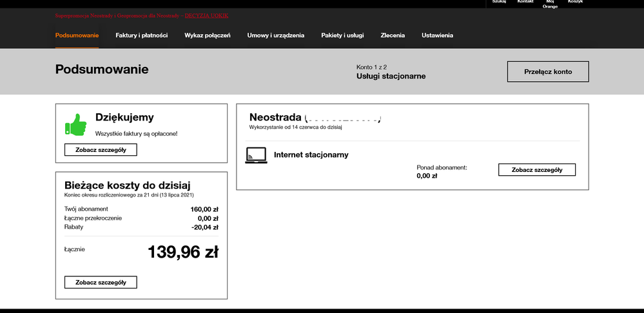Open Koszyk in the top bar
This screenshot has width=644, height=313.
point(575,2)
